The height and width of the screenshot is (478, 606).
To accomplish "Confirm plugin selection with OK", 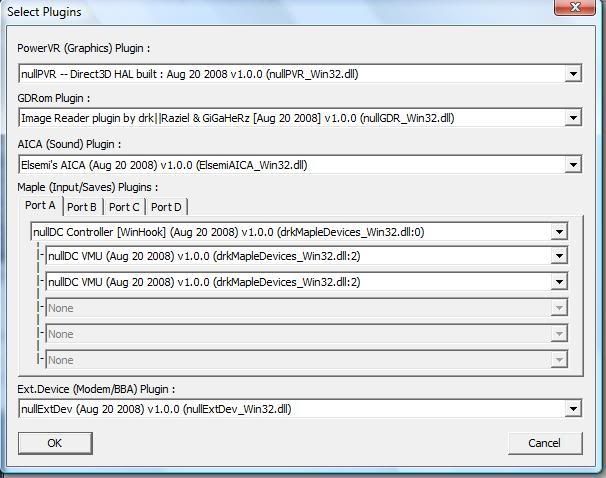I will point(55,443).
